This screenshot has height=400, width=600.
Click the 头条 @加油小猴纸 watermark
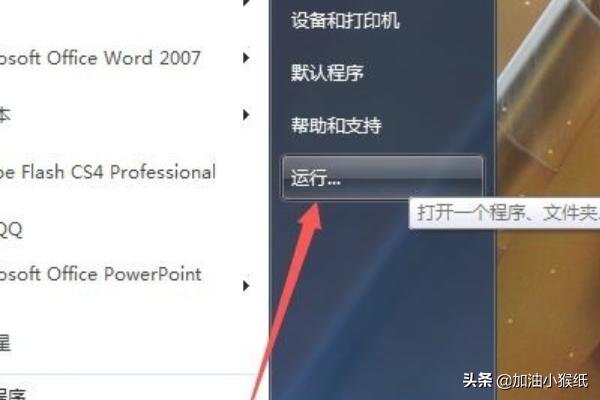[525, 380]
